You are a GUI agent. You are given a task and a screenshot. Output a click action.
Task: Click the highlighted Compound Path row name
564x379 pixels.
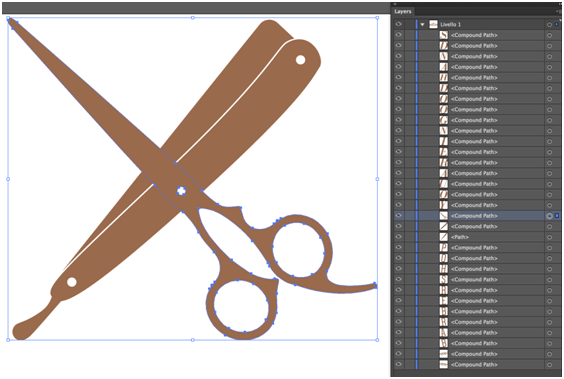coord(474,216)
